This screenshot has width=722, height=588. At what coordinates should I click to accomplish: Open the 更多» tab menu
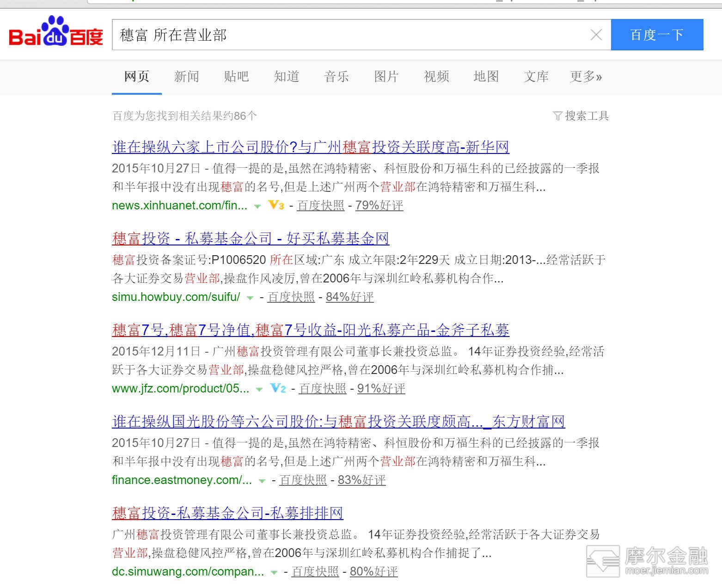pos(586,76)
